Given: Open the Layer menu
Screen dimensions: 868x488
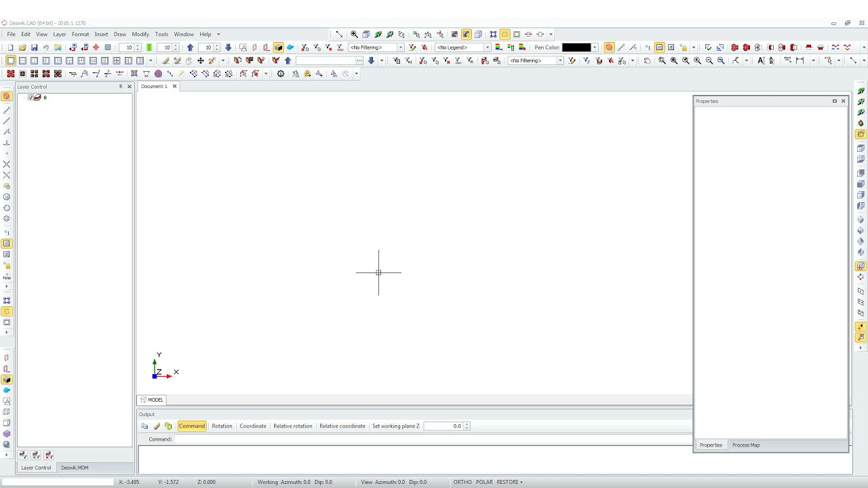Looking at the screenshot, I should tap(60, 34).
